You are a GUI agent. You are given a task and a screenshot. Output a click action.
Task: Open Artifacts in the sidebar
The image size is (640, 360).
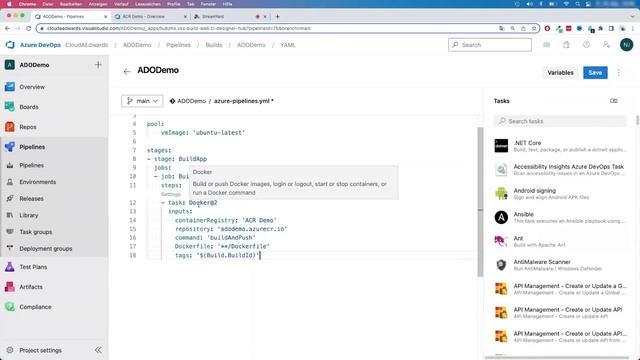click(31, 287)
